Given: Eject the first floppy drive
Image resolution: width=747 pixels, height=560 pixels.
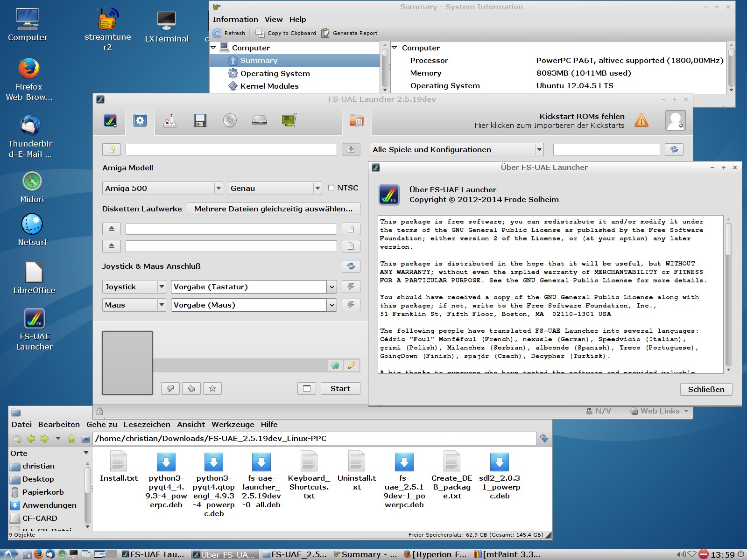Looking at the screenshot, I should (x=112, y=229).
